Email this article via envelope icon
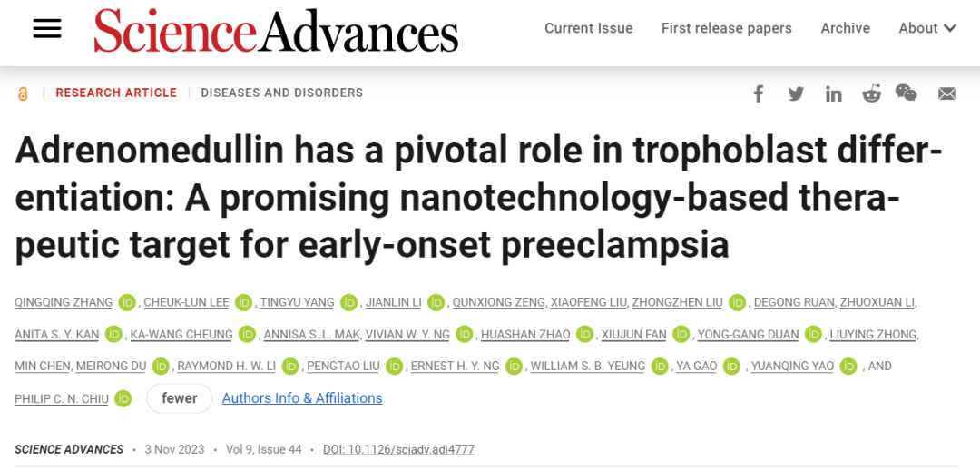This screenshot has height=470, width=980. (x=946, y=93)
